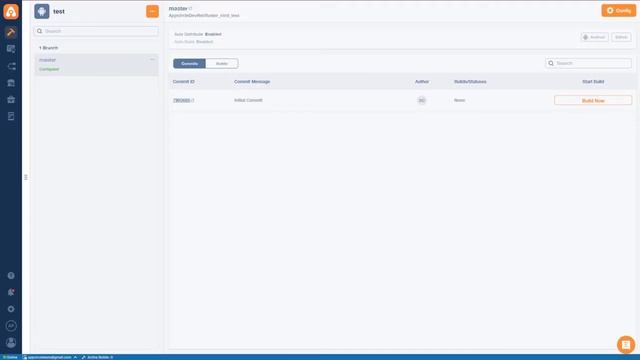Open the Notifications bell icon
The height and width of the screenshot is (360, 640).
coord(11,292)
